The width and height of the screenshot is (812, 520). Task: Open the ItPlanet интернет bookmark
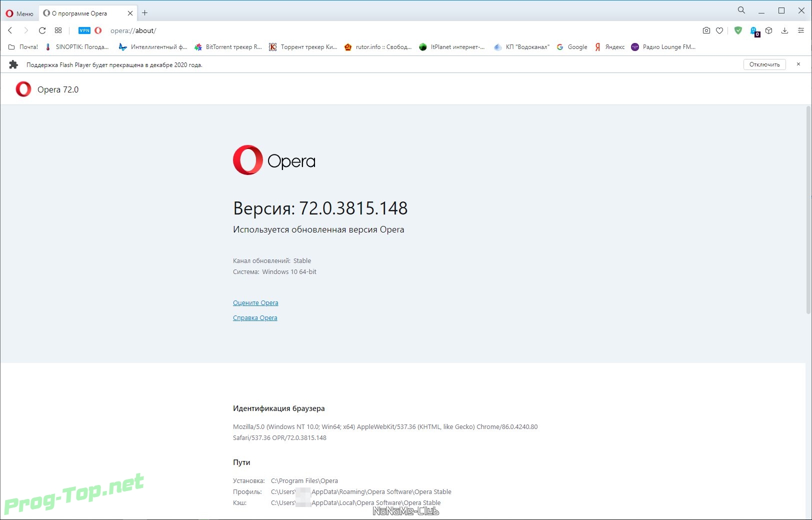[452, 47]
